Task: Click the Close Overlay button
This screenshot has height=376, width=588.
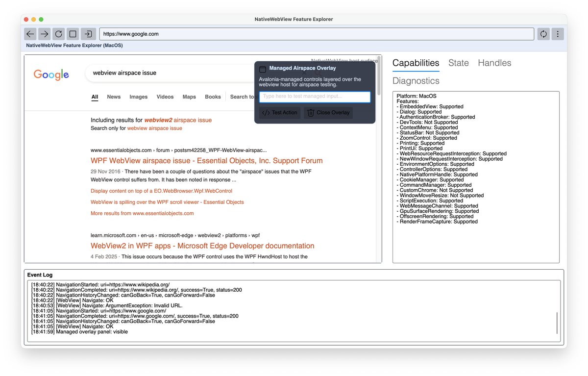Action: click(328, 113)
